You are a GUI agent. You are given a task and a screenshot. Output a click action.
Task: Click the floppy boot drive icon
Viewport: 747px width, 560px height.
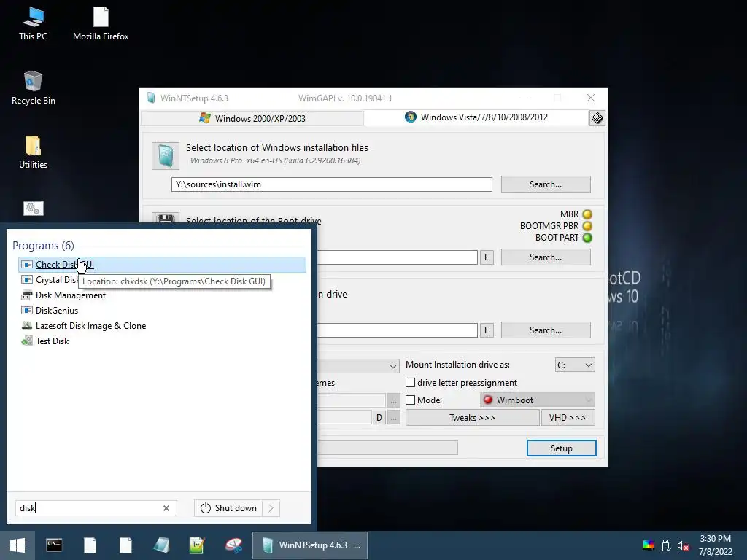[x=166, y=218]
